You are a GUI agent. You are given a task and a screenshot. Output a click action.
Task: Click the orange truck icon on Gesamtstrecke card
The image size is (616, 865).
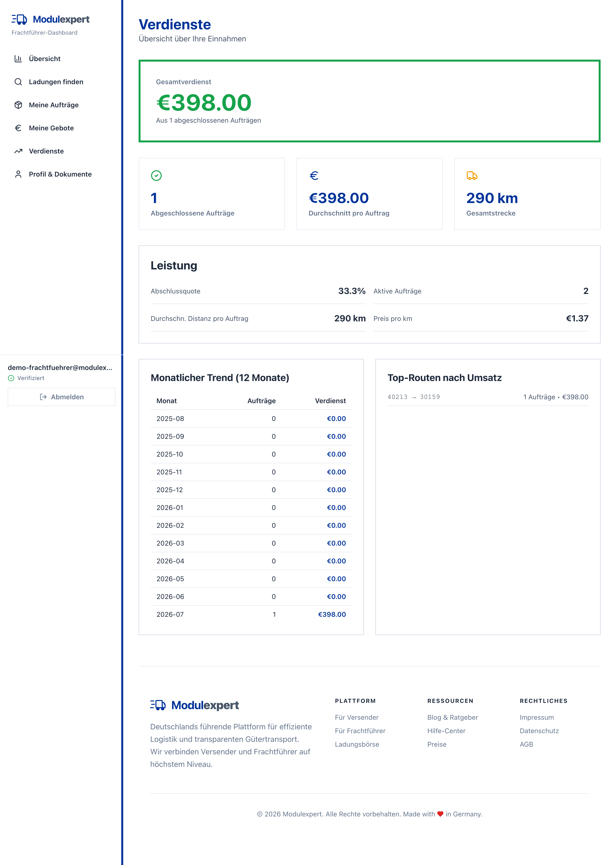pyautogui.click(x=472, y=176)
